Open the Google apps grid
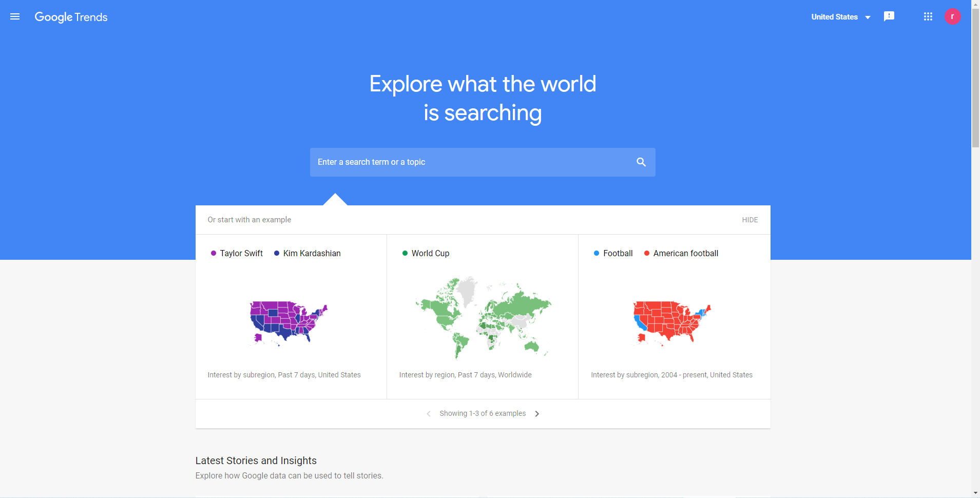 click(x=928, y=17)
